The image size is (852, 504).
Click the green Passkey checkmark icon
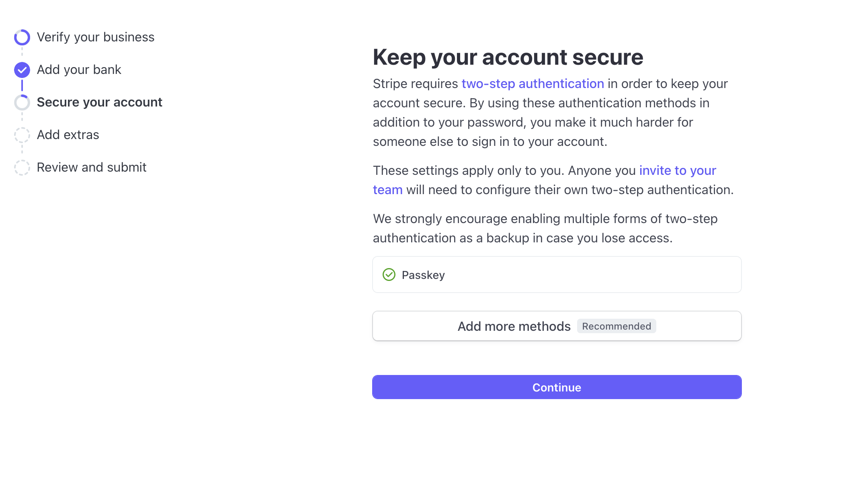[x=389, y=275]
